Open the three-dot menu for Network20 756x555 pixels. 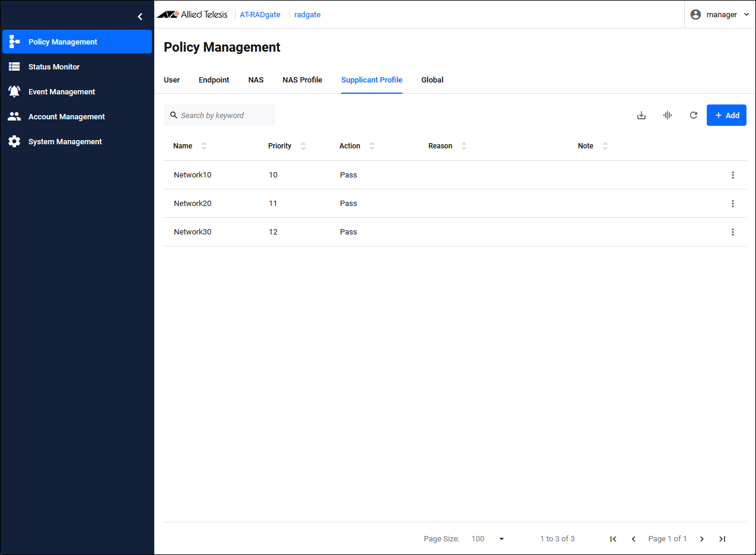733,204
